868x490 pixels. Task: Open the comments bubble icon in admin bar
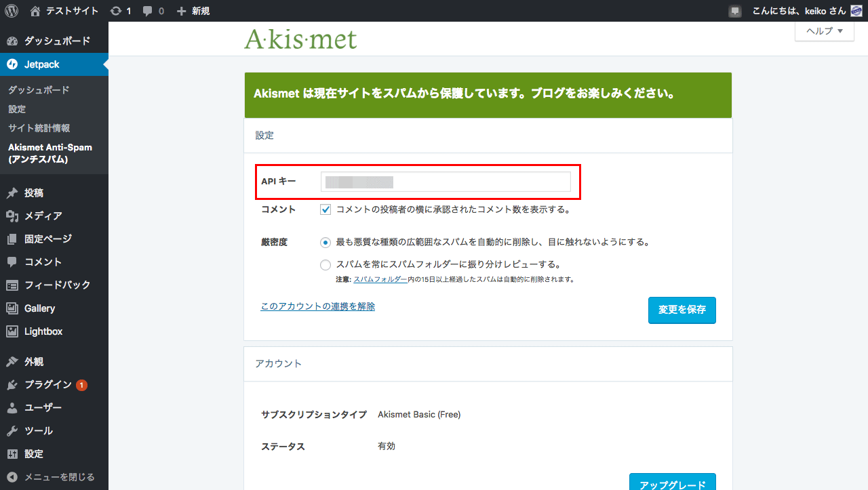148,12
